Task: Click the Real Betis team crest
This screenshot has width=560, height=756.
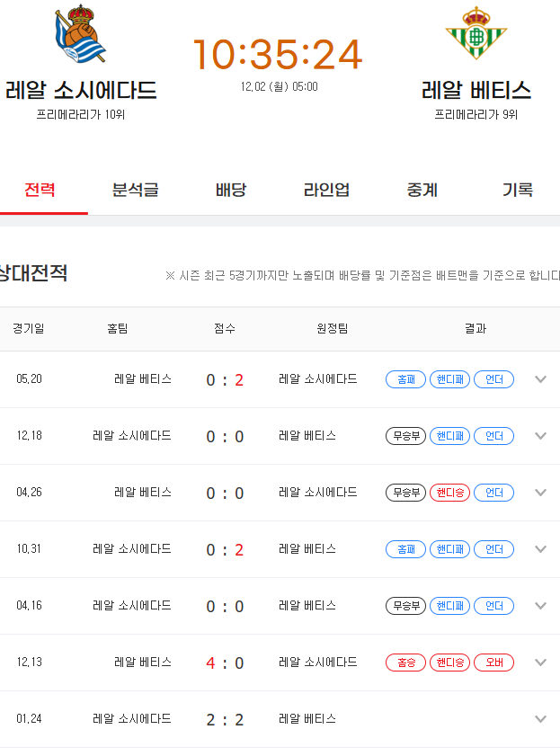Action: pyautogui.click(x=476, y=32)
